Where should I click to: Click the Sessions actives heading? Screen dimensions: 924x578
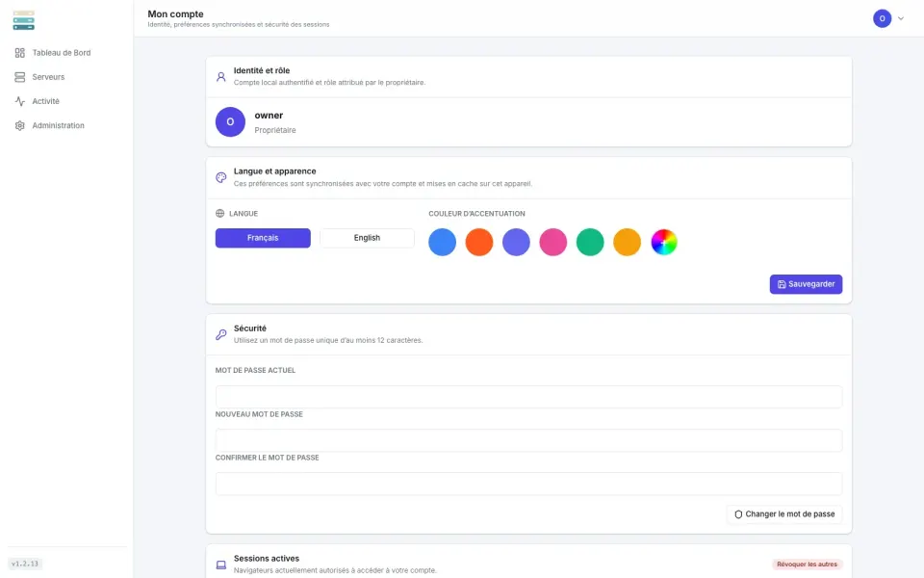pyautogui.click(x=267, y=559)
